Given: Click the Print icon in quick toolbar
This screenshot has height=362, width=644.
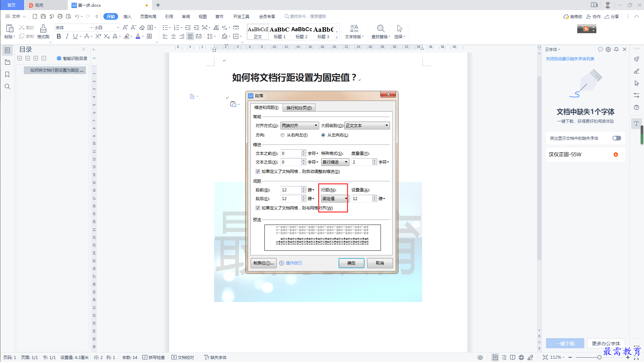Looking at the screenshot, I should 60,16.
